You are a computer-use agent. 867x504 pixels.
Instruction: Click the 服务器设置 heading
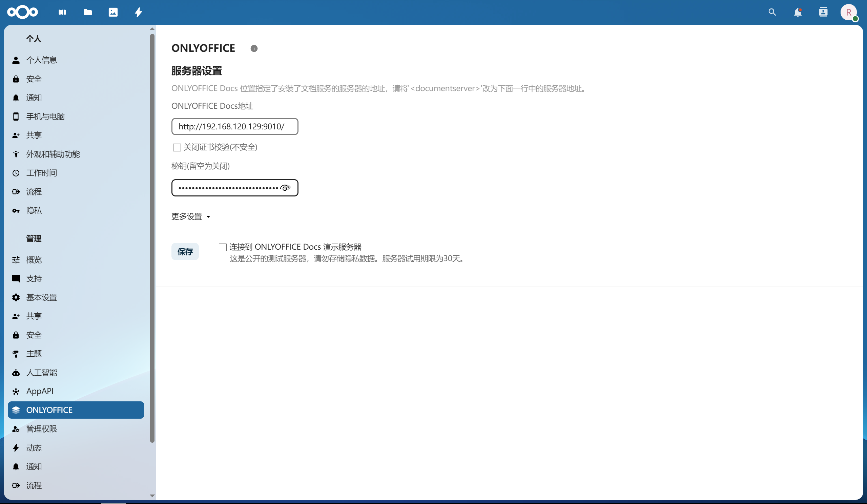pyautogui.click(x=197, y=71)
